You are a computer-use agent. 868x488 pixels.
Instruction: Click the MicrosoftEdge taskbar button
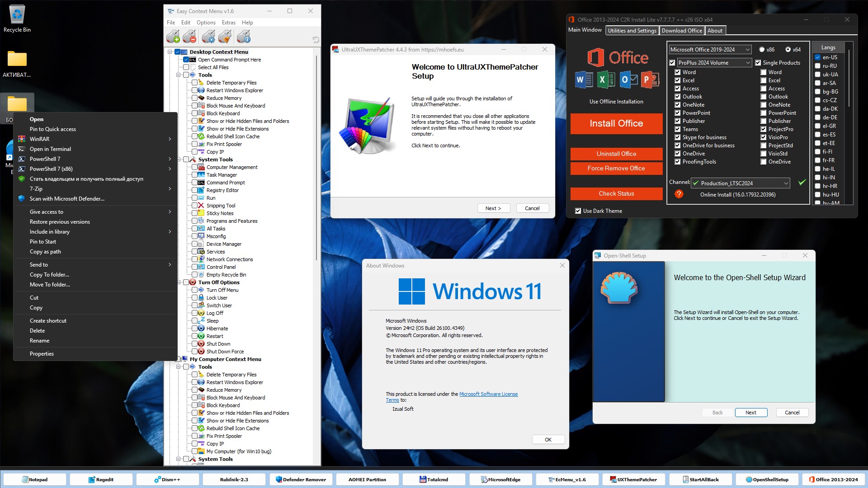point(500,479)
